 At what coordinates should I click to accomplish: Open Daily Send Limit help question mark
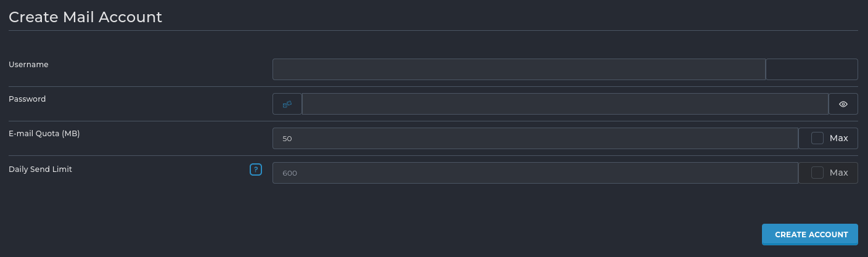[x=256, y=169]
